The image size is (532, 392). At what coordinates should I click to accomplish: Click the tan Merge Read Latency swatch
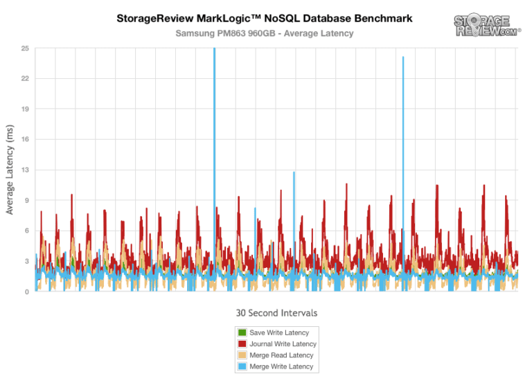242,355
